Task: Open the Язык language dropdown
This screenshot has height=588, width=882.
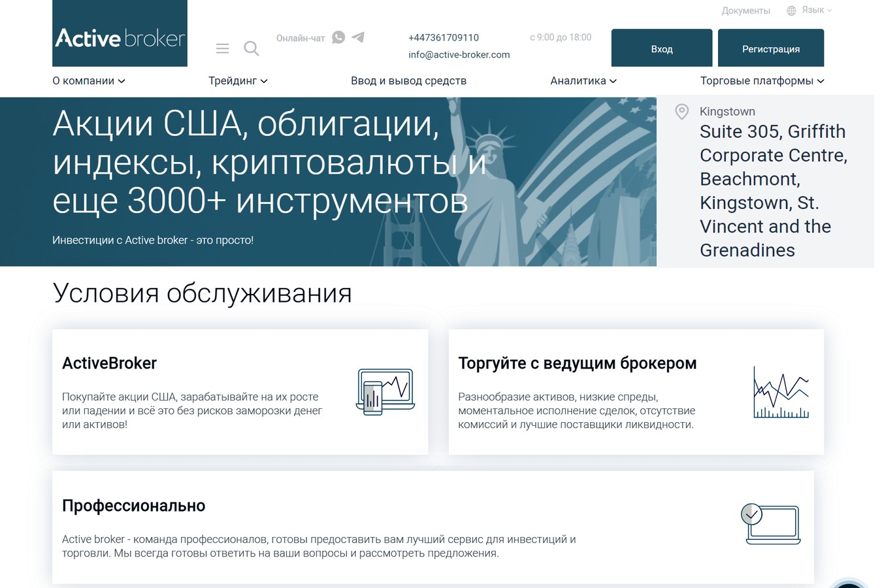Action: tap(817, 10)
